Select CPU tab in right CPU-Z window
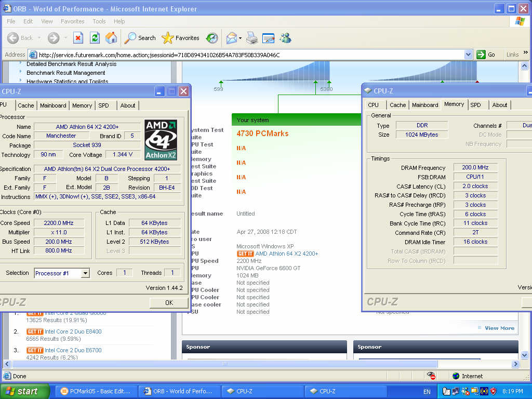 tap(373, 105)
